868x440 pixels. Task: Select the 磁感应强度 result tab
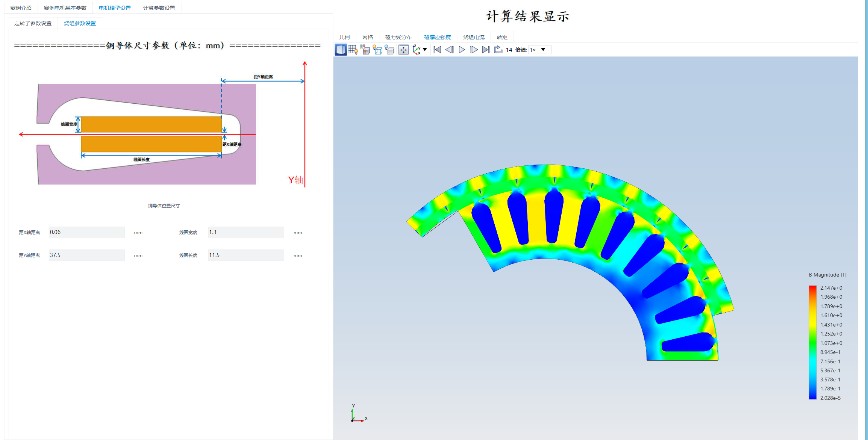click(438, 37)
